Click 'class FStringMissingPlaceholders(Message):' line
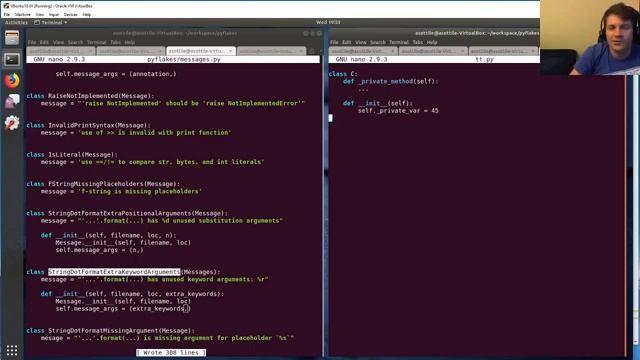 click(x=103, y=184)
